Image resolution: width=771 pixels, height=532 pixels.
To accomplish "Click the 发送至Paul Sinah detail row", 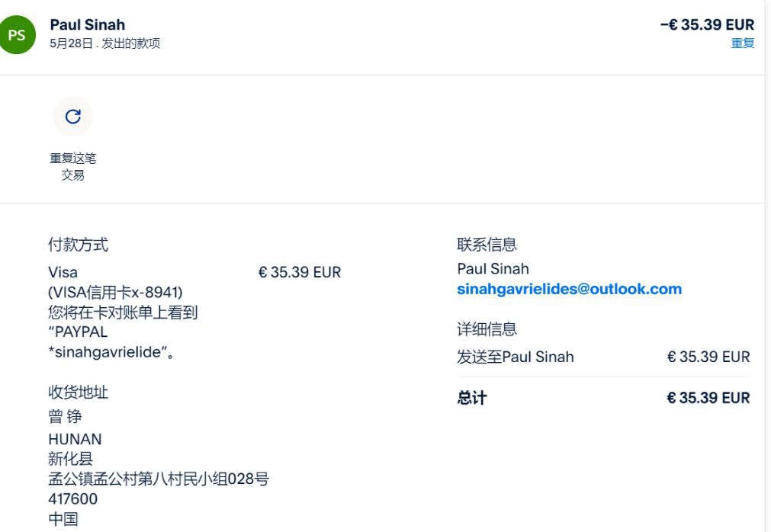I will click(516, 357).
